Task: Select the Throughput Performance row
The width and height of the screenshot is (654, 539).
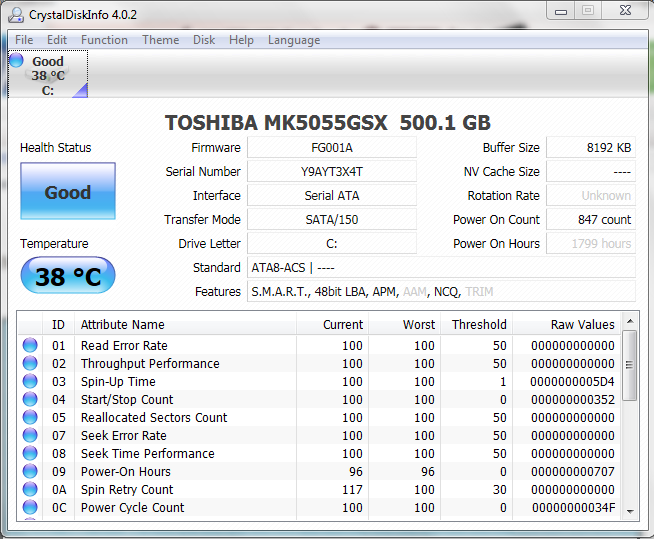Action: 319,363
